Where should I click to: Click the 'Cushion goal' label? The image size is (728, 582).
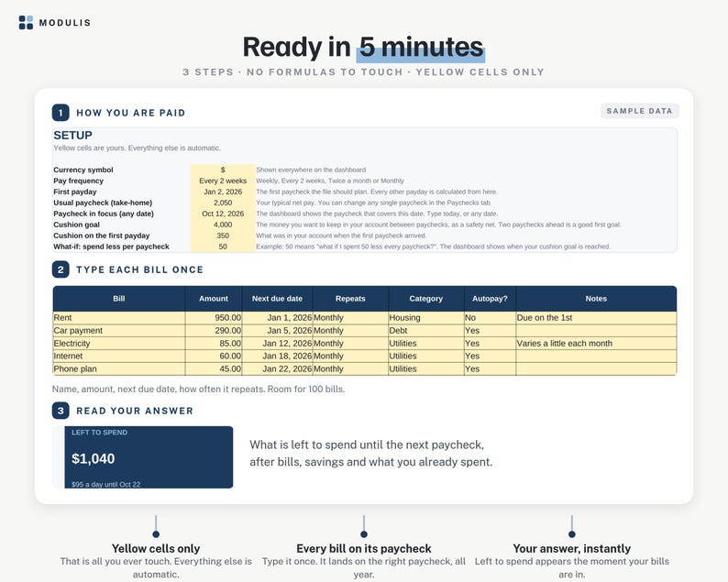point(77,225)
